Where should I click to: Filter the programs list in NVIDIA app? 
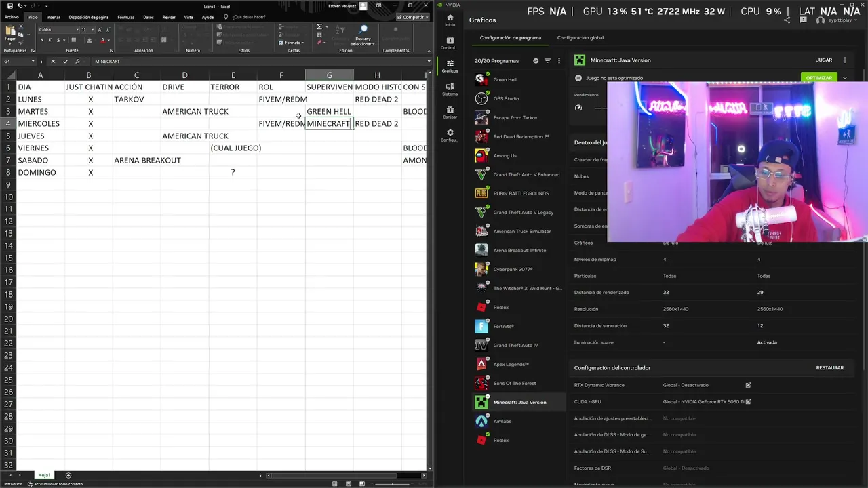(x=547, y=60)
